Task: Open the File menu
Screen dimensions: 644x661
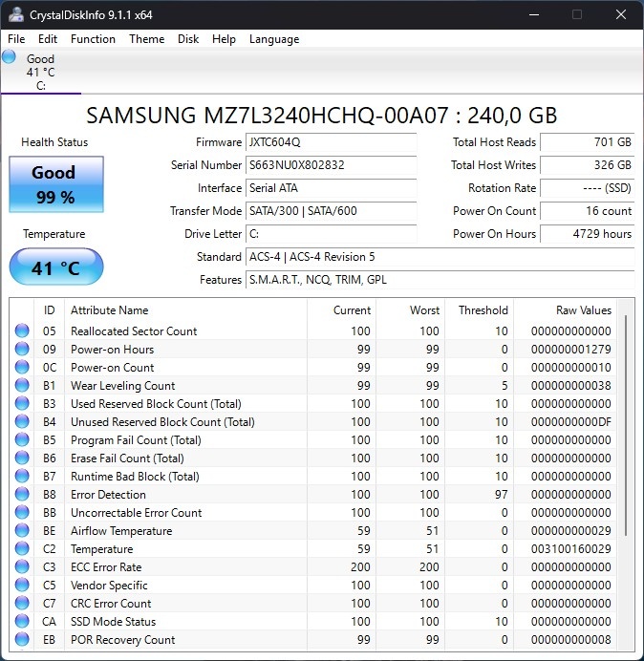Action: click(16, 39)
